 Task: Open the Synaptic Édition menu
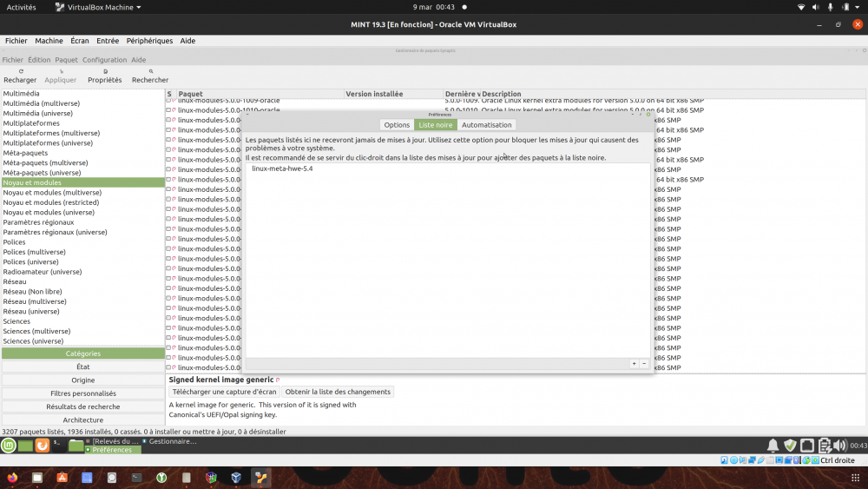pos(39,60)
